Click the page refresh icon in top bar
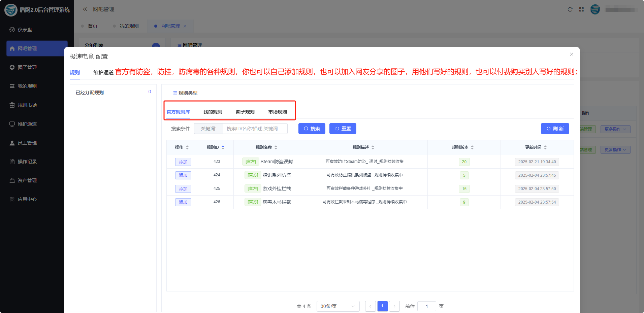 (570, 9)
